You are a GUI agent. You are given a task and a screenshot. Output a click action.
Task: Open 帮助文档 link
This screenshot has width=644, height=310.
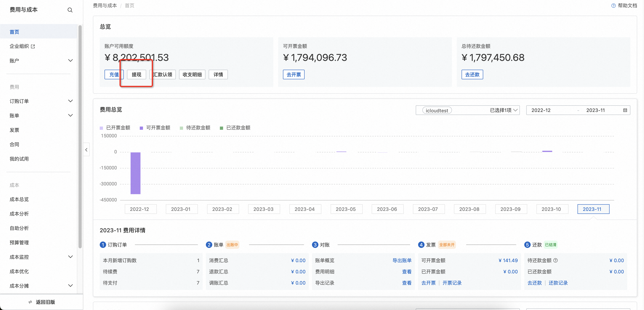[627, 5]
